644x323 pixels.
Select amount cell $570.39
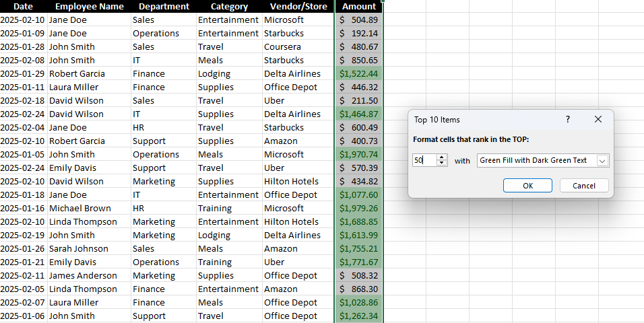click(359, 168)
